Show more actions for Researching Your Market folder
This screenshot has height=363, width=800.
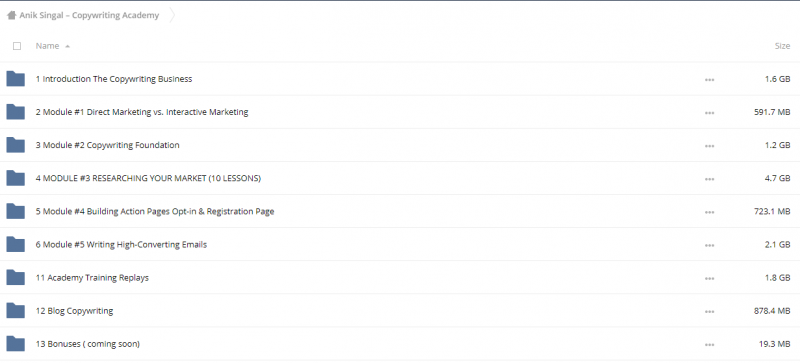[709, 179]
